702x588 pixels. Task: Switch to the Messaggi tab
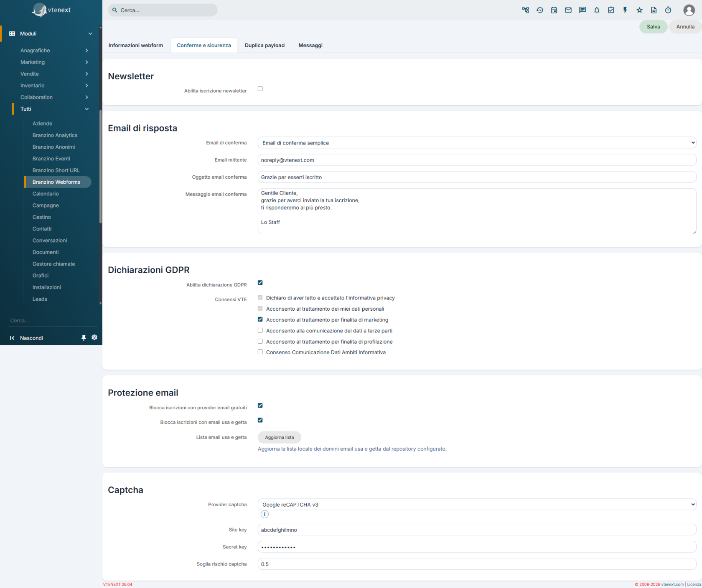(x=310, y=46)
